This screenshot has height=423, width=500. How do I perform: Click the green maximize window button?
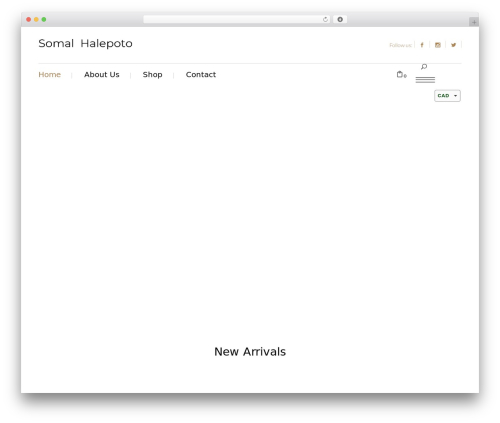pyautogui.click(x=44, y=19)
